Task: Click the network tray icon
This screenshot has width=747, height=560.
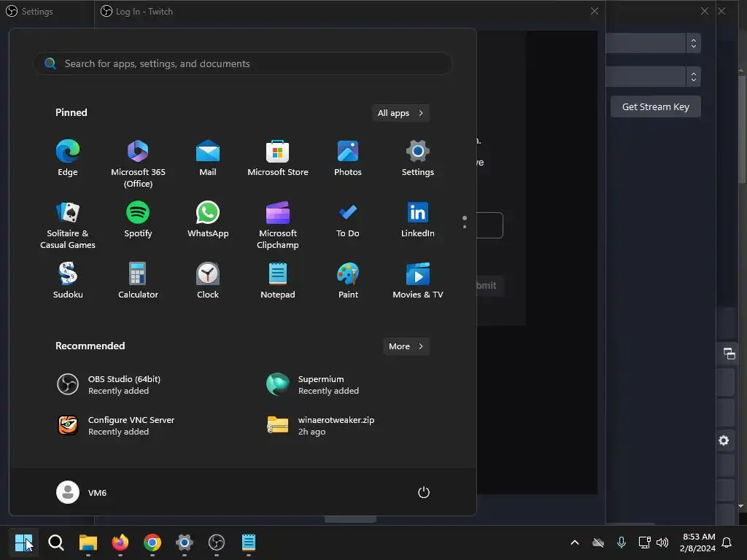Action: point(645,542)
